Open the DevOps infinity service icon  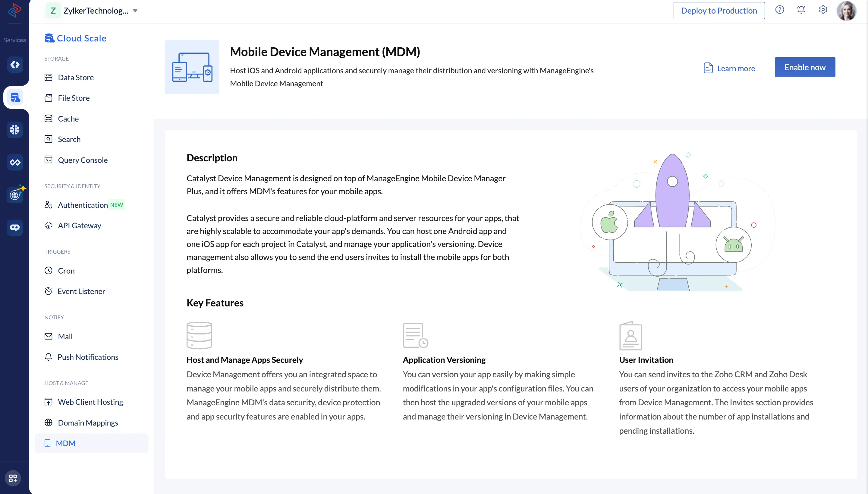(x=14, y=162)
